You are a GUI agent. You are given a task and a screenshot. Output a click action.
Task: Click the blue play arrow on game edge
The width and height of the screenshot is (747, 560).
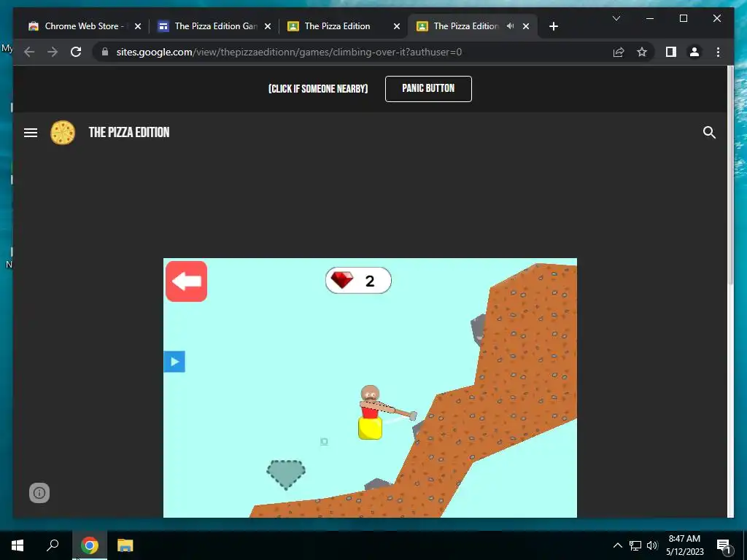coord(174,362)
